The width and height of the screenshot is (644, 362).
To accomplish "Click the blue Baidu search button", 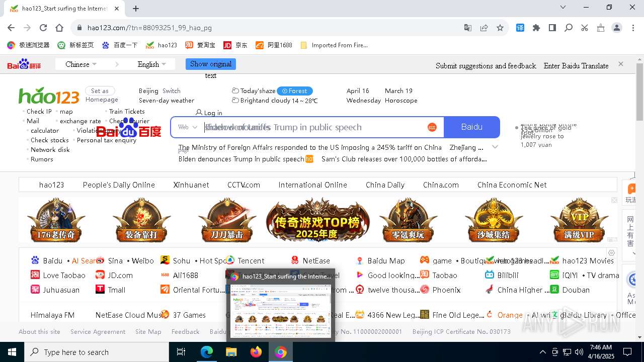I will tap(472, 127).
